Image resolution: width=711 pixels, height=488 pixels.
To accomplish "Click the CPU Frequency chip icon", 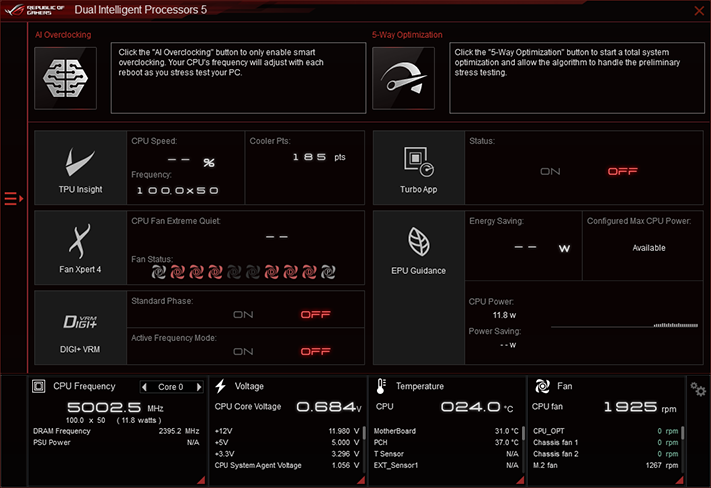I will (39, 386).
